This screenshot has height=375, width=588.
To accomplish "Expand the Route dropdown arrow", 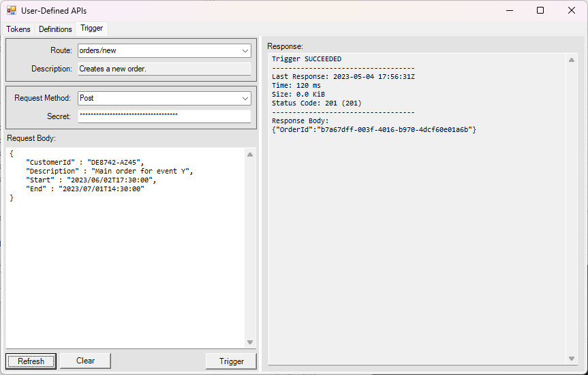I will 245,50.
